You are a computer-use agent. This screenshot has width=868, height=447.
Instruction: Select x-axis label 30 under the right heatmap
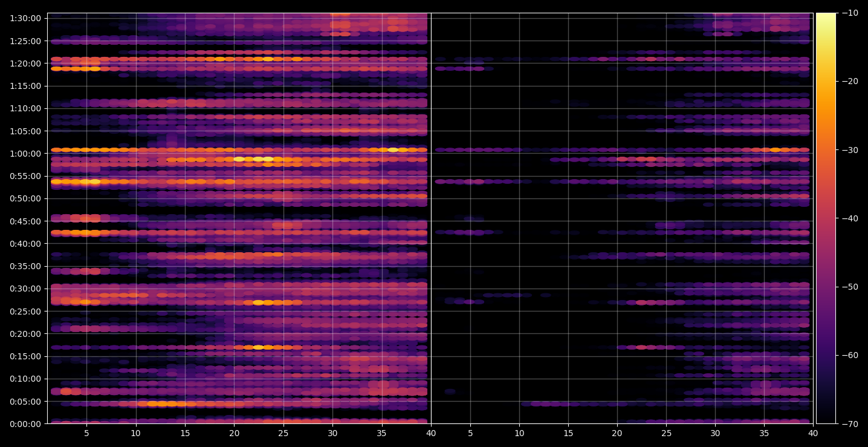click(715, 434)
